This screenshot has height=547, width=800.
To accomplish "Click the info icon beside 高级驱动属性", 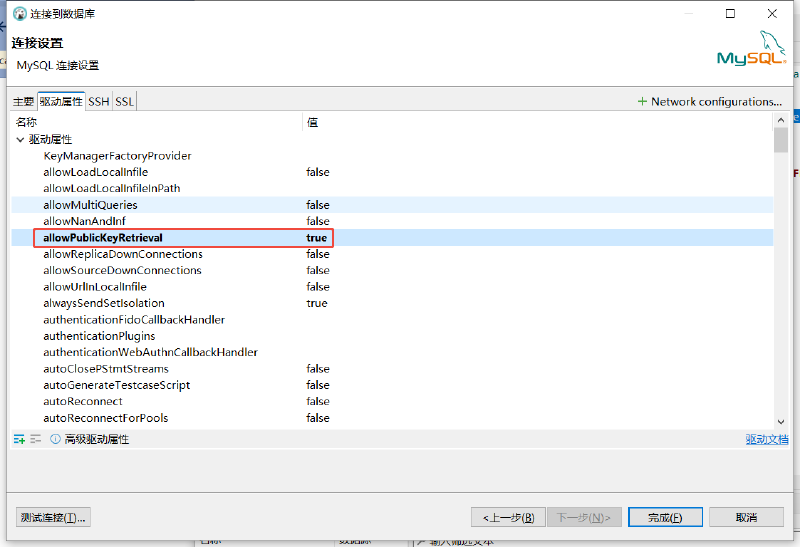I will tap(55, 439).
